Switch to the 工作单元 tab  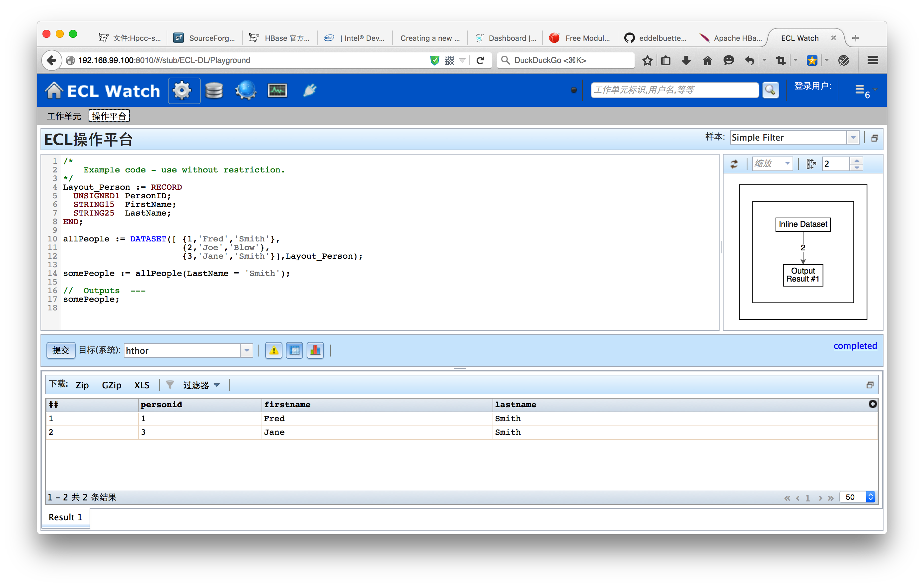pos(64,116)
